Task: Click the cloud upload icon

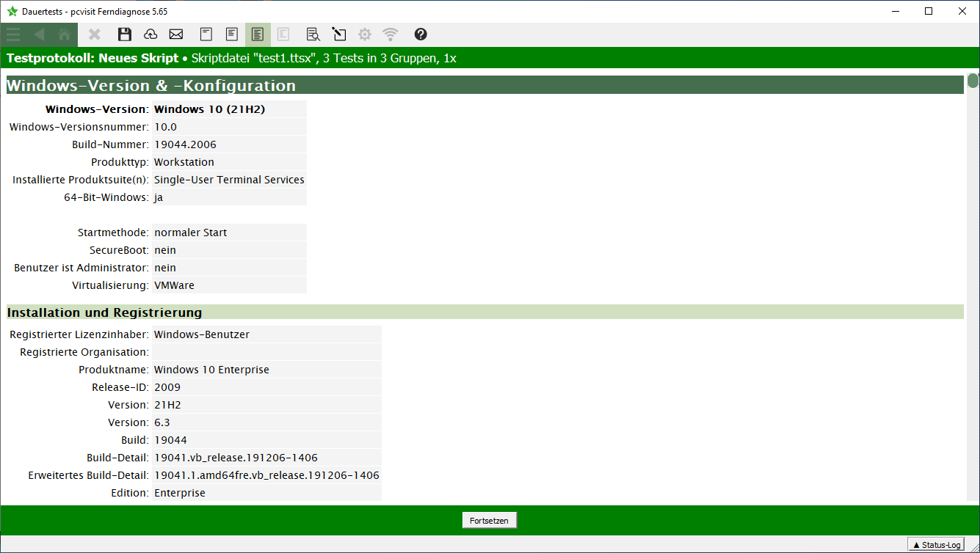Action: tap(150, 34)
